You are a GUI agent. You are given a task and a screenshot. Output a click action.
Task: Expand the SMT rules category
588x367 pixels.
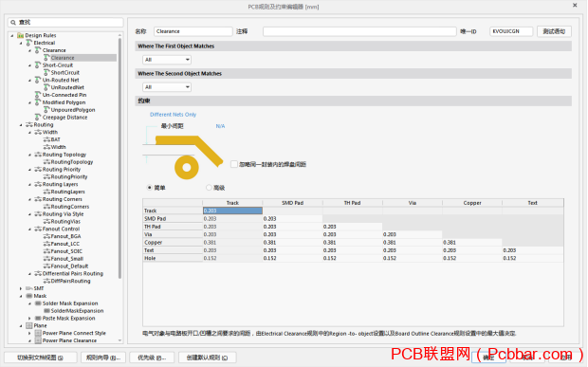click(x=21, y=288)
